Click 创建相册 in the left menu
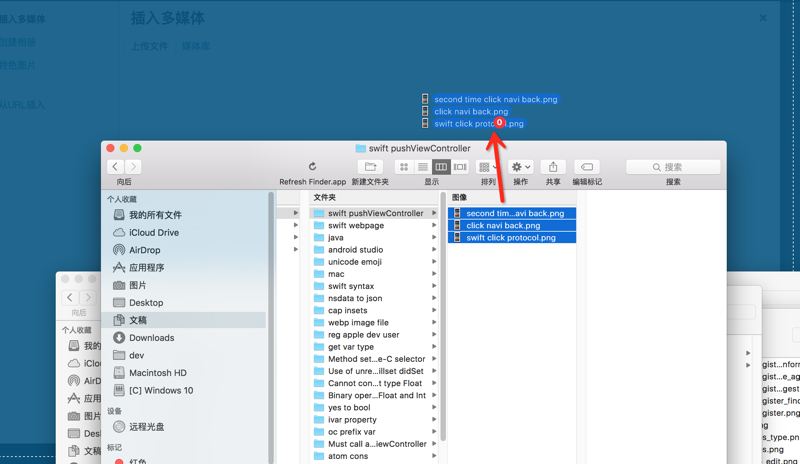Screen dimensions: 800x464 (x=18, y=42)
